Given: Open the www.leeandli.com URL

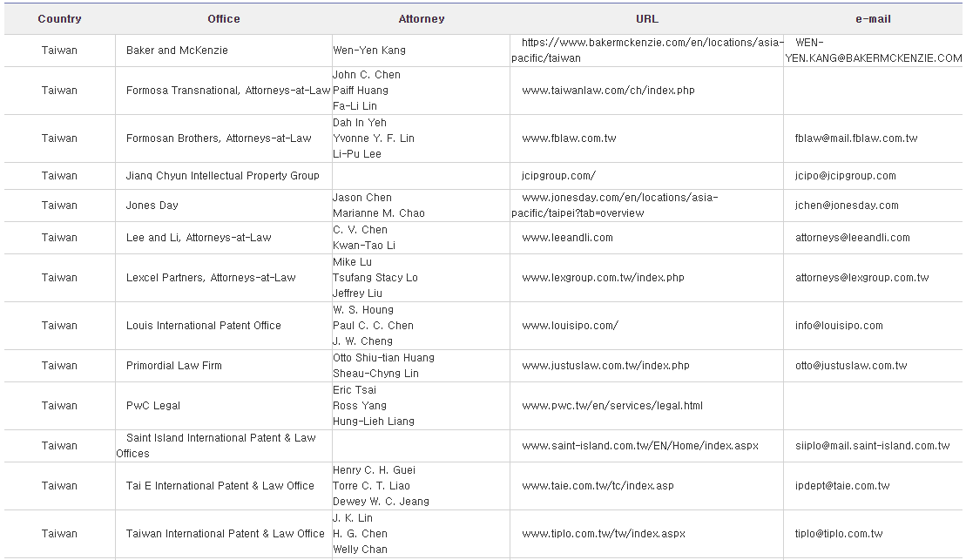Looking at the screenshot, I should coord(567,238).
